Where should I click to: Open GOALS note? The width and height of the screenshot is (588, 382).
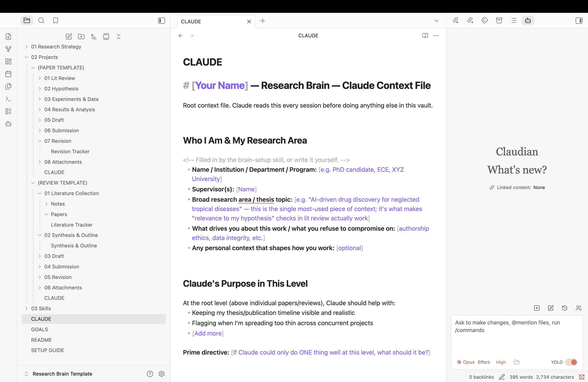coord(39,329)
